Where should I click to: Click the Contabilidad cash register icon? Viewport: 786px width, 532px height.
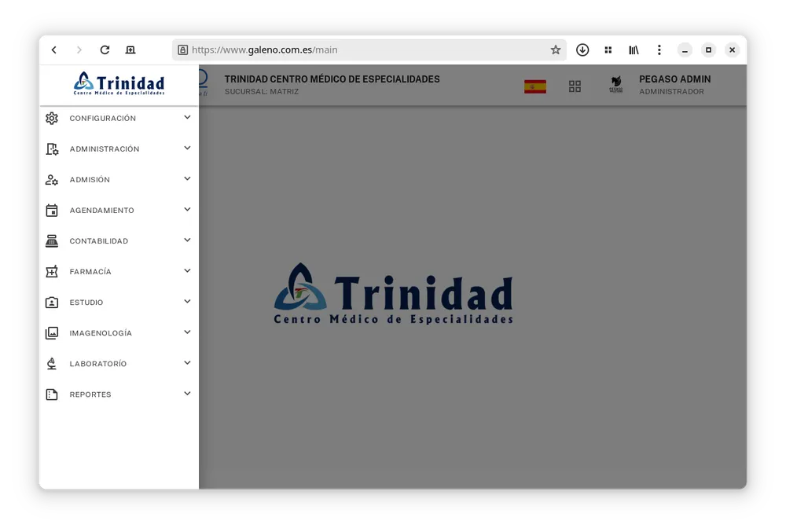tap(52, 241)
